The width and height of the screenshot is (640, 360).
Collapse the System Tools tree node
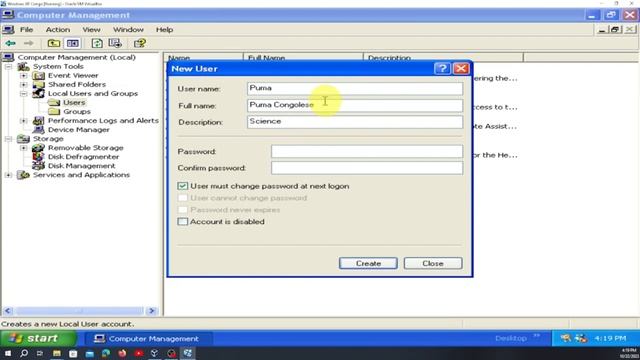click(8, 67)
